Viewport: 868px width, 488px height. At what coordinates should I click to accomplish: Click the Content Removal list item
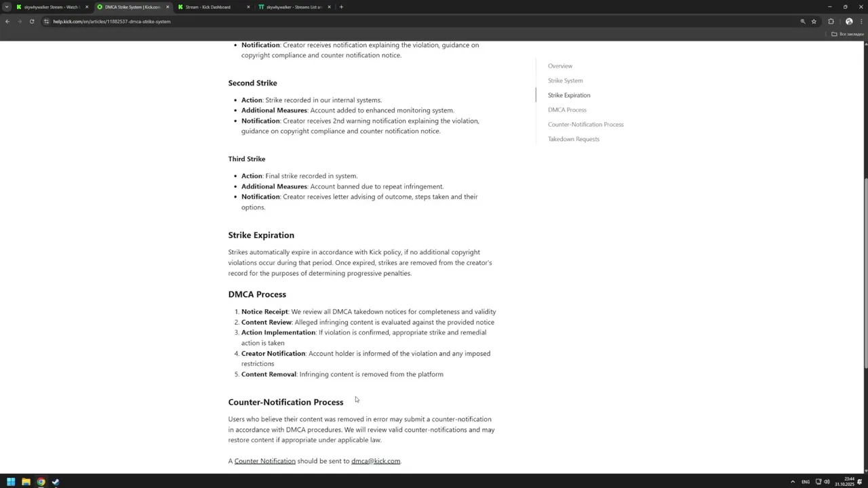click(x=342, y=374)
